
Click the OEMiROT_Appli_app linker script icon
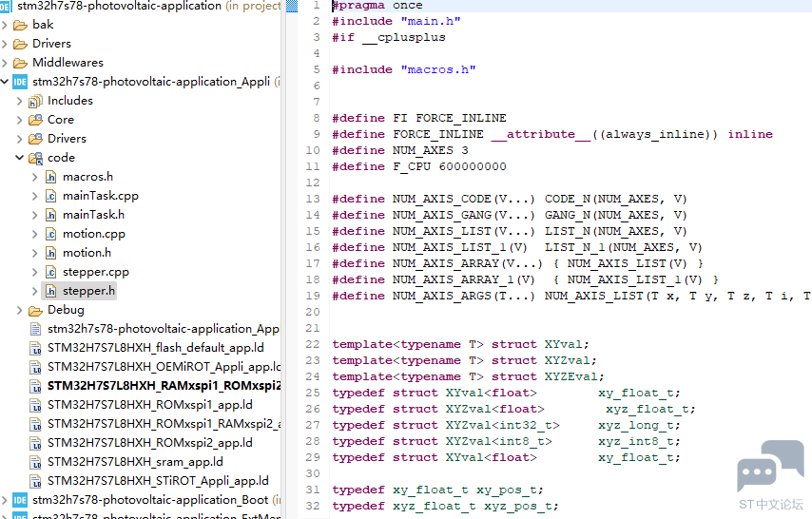(x=36, y=367)
